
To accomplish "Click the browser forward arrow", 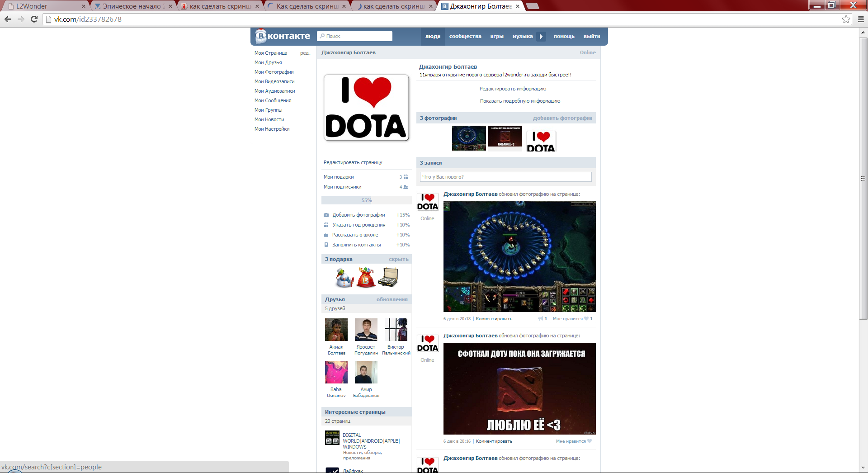I will pyautogui.click(x=21, y=19).
